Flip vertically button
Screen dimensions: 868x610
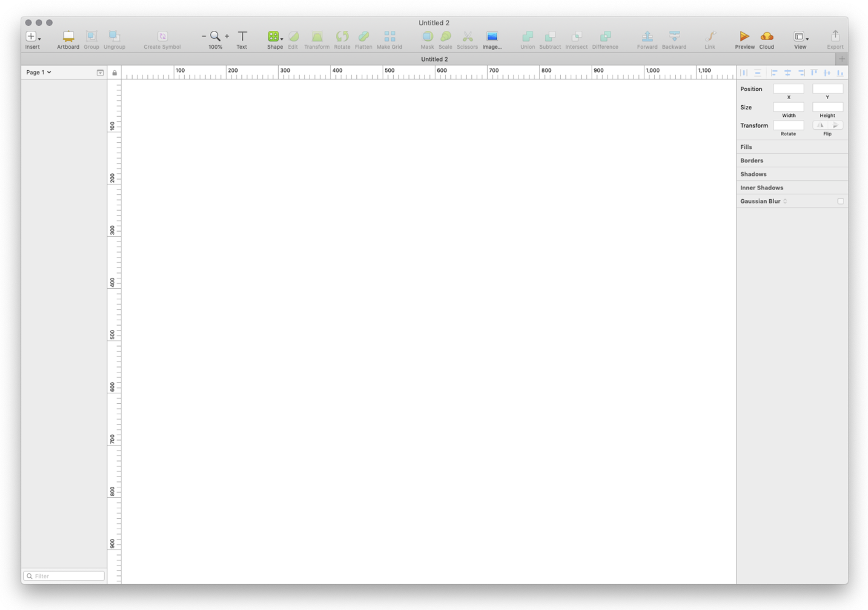836,125
